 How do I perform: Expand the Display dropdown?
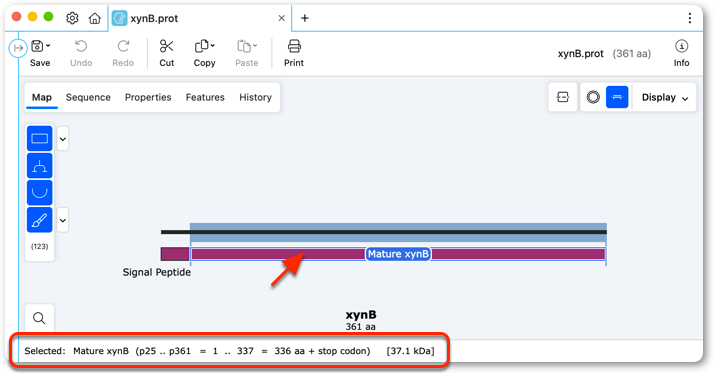665,97
